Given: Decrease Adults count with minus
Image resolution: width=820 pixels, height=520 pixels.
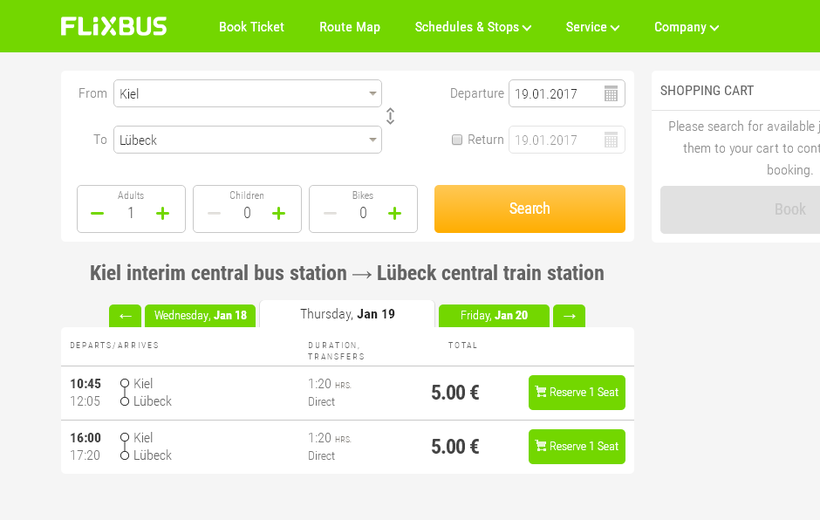Looking at the screenshot, I should coord(97,213).
